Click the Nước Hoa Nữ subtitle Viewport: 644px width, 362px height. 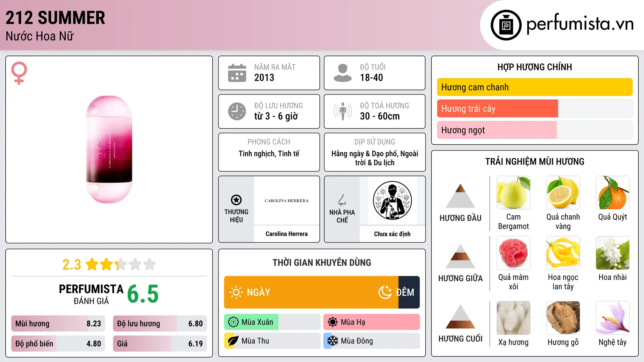(40, 36)
